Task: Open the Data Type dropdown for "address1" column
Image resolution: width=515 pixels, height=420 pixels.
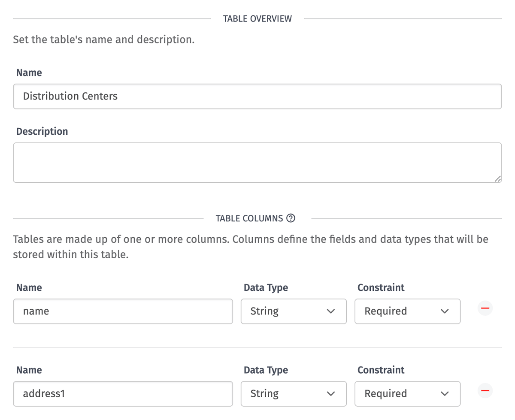Action: pos(294,393)
